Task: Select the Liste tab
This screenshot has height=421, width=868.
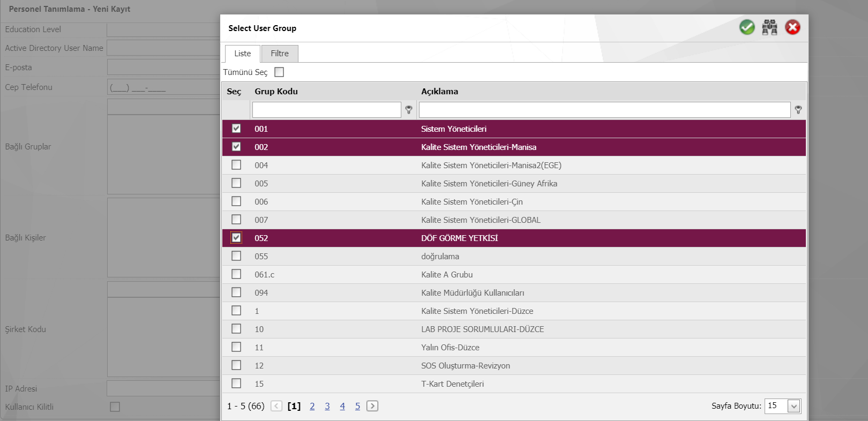Action: [242, 54]
